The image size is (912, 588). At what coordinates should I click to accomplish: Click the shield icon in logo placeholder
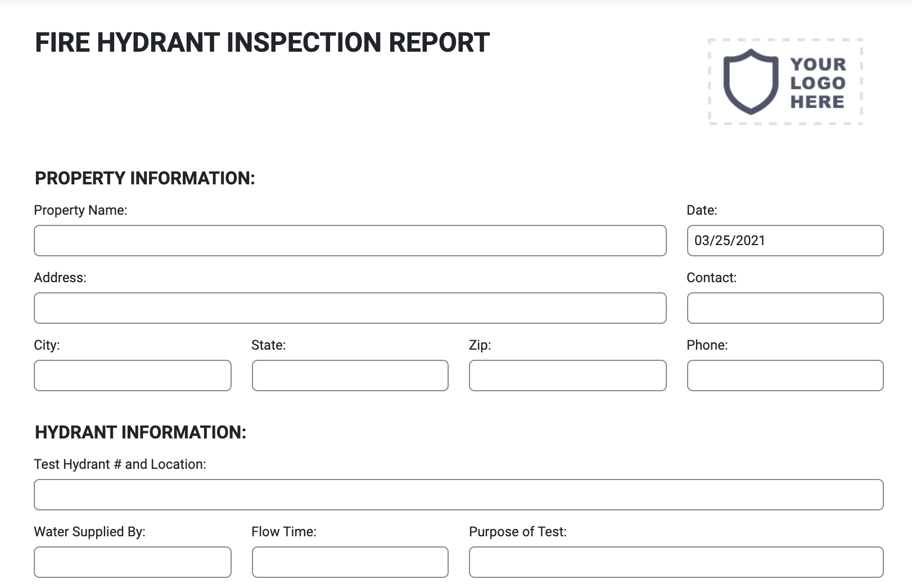(x=750, y=81)
